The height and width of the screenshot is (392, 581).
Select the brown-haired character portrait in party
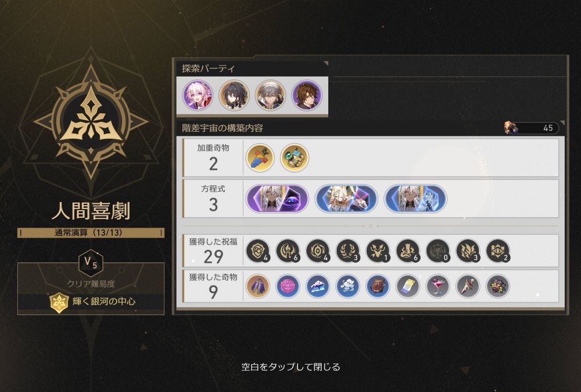coord(307,95)
